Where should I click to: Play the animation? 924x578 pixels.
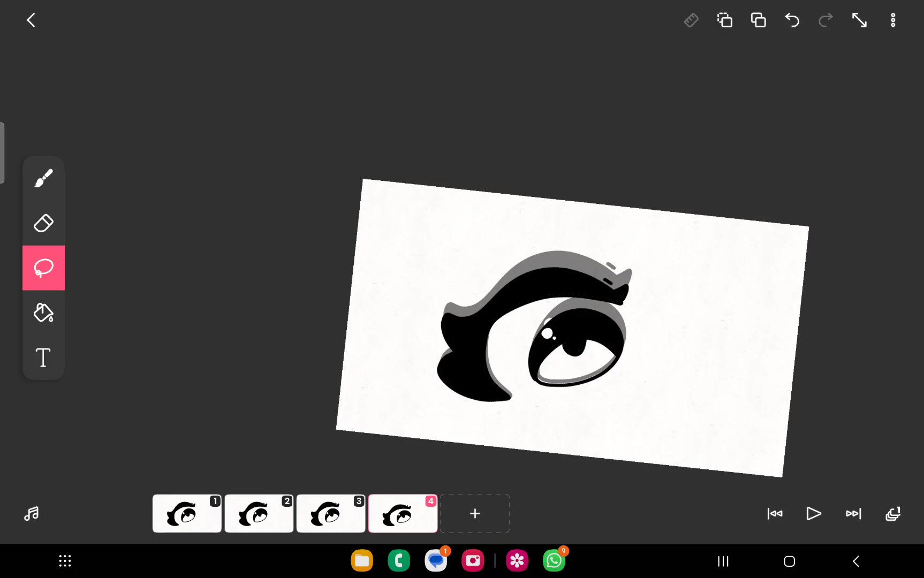[814, 514]
